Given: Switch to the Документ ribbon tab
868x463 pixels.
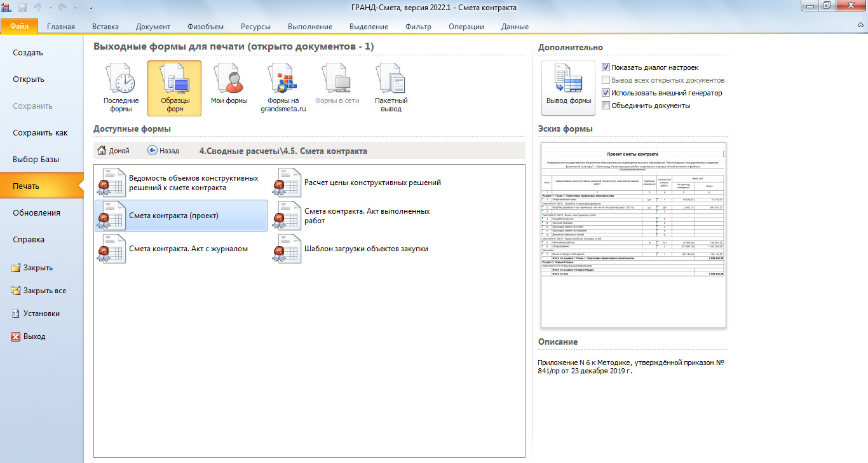Looking at the screenshot, I should (153, 27).
